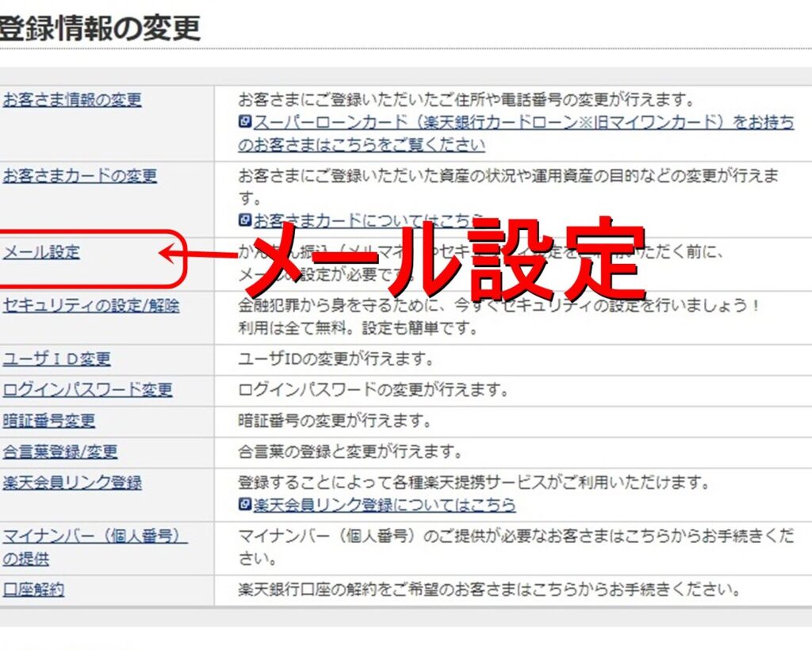The width and height of the screenshot is (812, 650).
Task: Click the large red メール設定 annotation text
Action: (x=444, y=258)
